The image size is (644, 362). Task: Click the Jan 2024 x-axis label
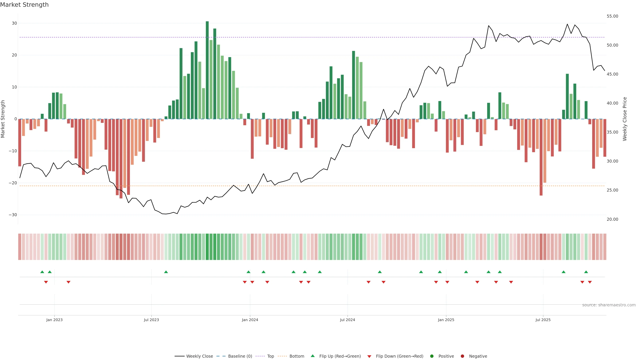[250, 320]
